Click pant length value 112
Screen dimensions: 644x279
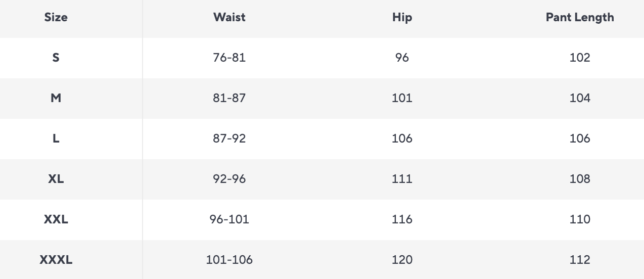(579, 260)
